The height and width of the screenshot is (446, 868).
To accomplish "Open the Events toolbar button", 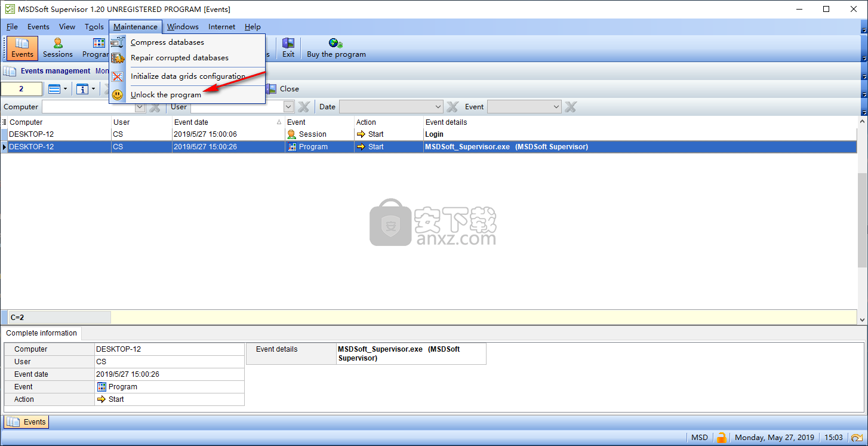I will pyautogui.click(x=22, y=48).
